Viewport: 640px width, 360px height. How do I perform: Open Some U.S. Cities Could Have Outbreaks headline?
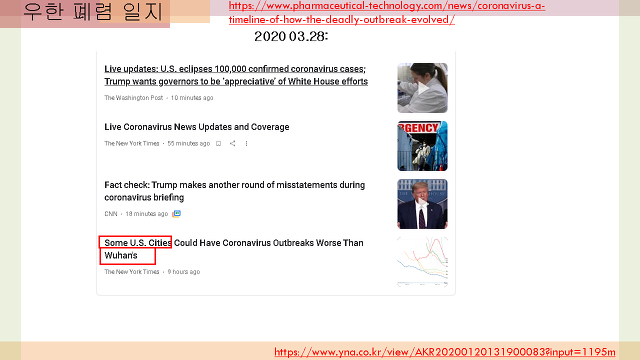click(x=234, y=249)
